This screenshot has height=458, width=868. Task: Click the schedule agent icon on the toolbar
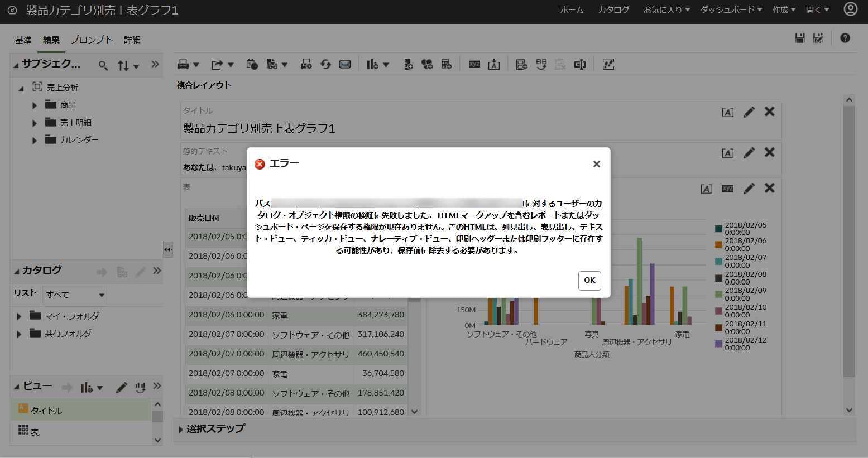[x=251, y=64]
